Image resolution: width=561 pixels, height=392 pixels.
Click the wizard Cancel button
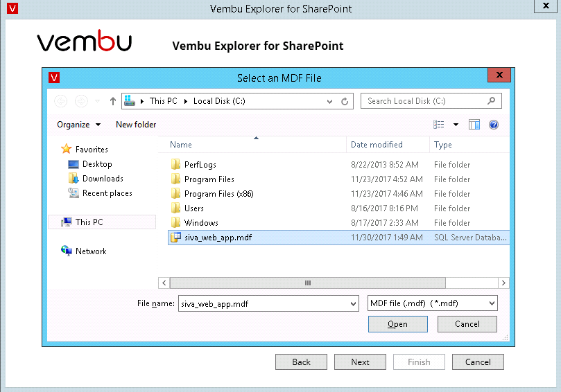(x=478, y=362)
